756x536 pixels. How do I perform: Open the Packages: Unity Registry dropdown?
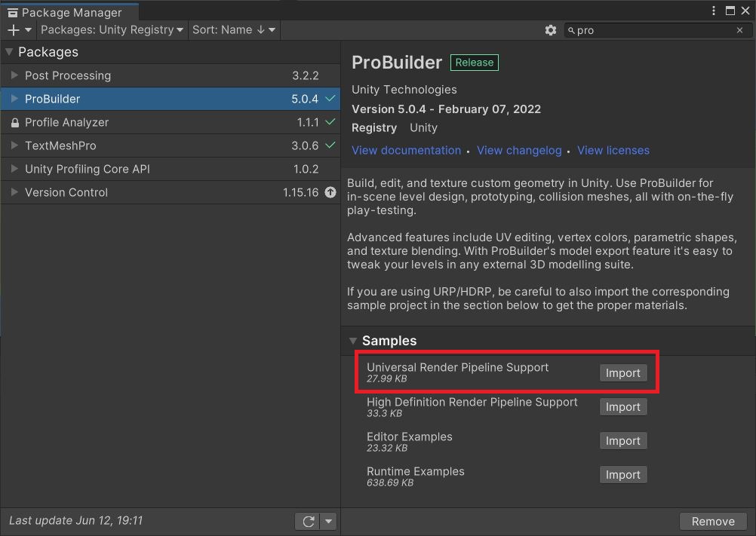(x=112, y=30)
